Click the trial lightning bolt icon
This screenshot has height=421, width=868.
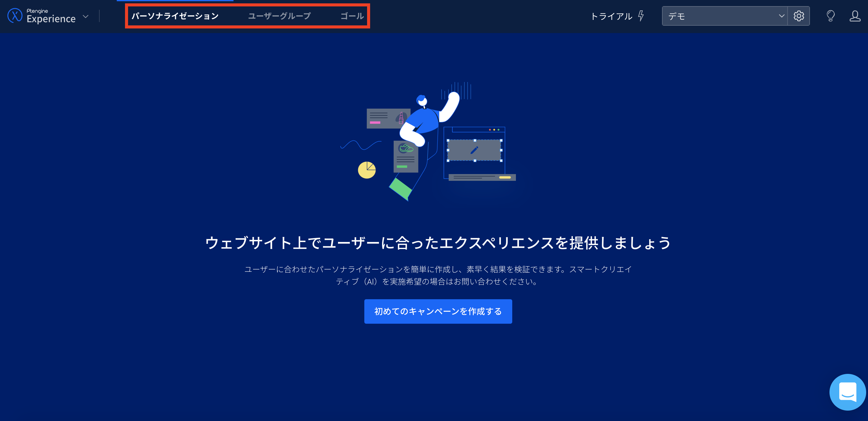coord(641,16)
